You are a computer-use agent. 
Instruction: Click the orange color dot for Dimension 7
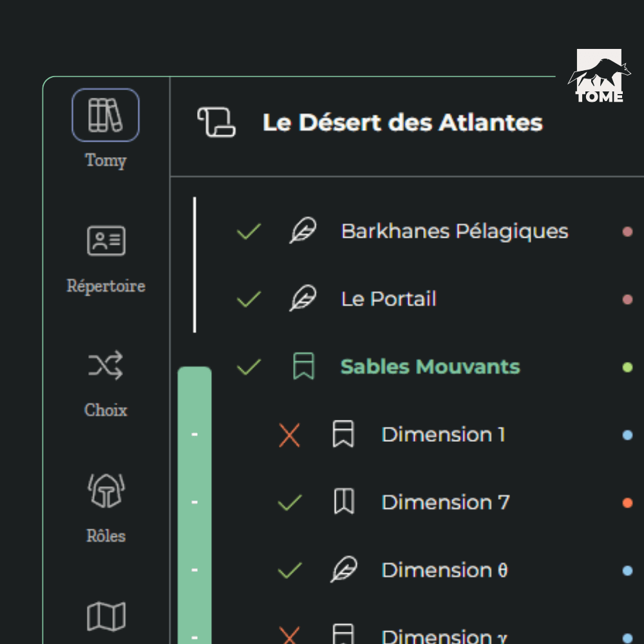tap(627, 502)
